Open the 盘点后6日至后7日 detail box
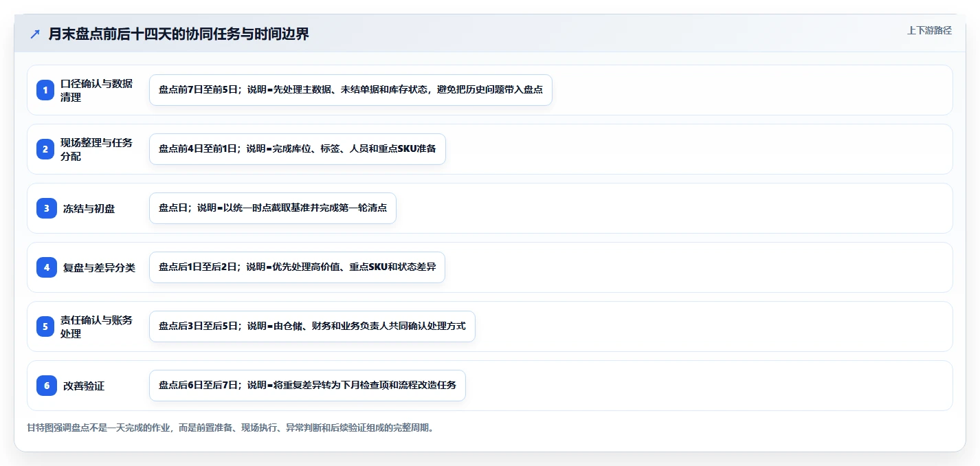This screenshot has height=466, width=980. point(307,386)
